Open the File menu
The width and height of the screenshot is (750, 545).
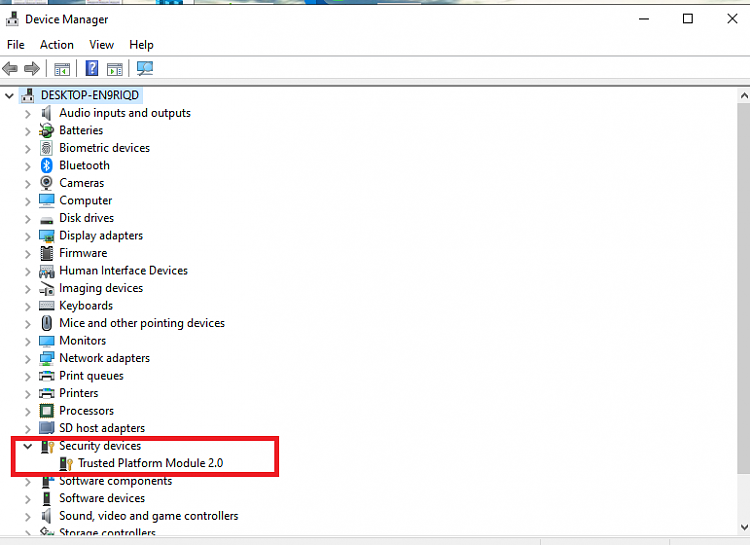point(16,44)
